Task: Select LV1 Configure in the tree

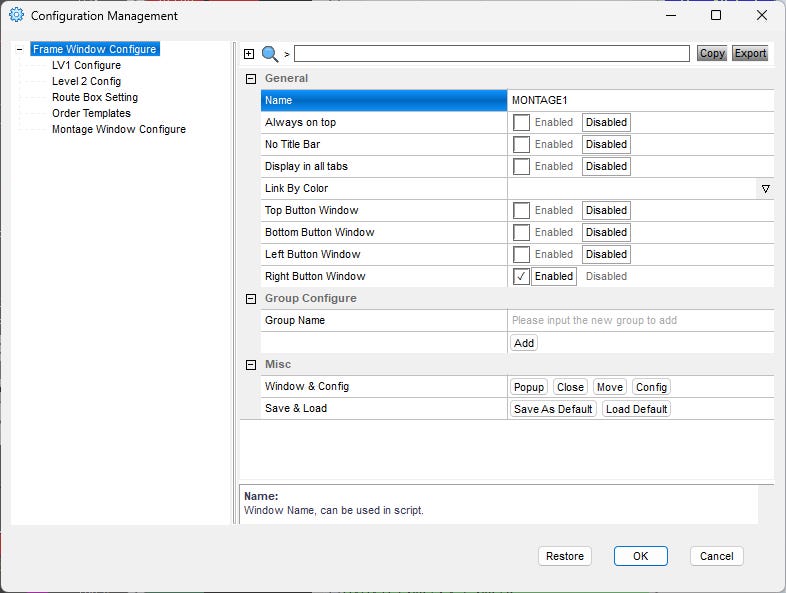Action: coord(86,65)
